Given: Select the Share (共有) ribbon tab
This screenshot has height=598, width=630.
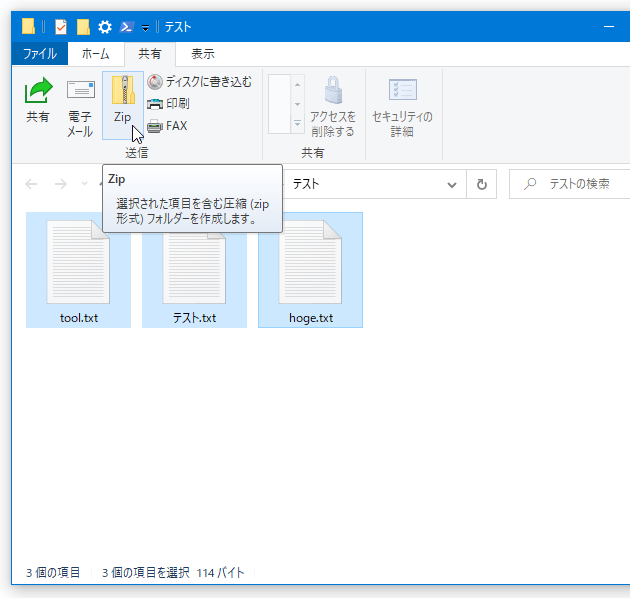Looking at the screenshot, I should coord(150,54).
